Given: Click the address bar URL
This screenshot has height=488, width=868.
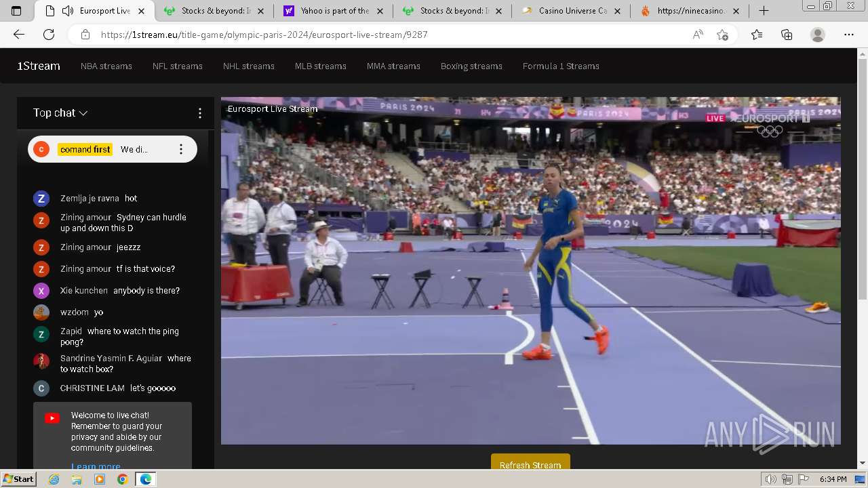Looking at the screenshot, I should (x=264, y=35).
